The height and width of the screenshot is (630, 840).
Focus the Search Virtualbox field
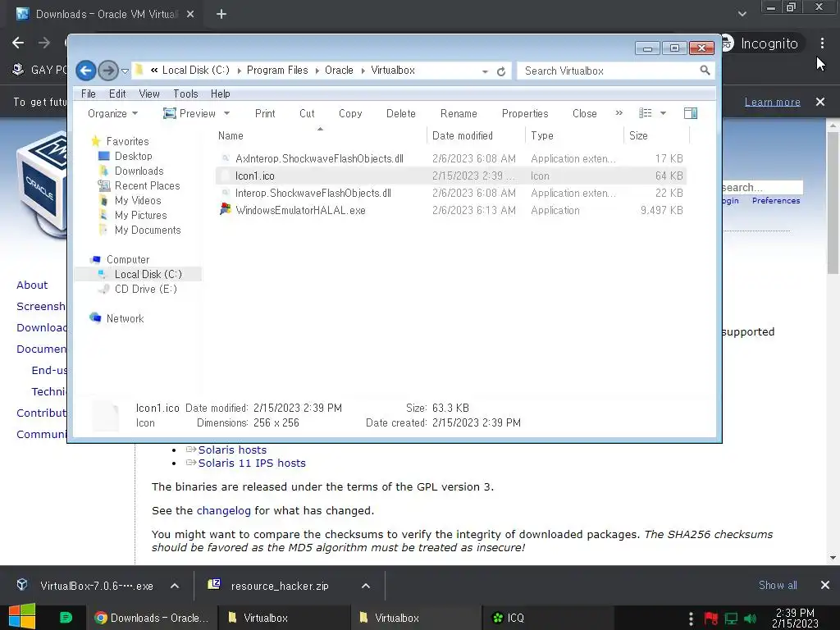609,71
